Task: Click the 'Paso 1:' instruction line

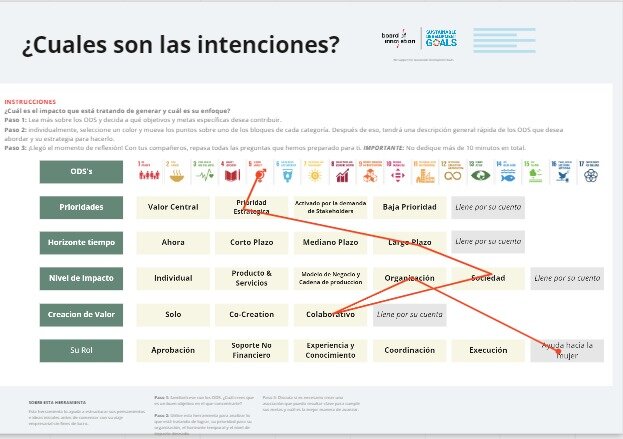Action: click(x=143, y=120)
